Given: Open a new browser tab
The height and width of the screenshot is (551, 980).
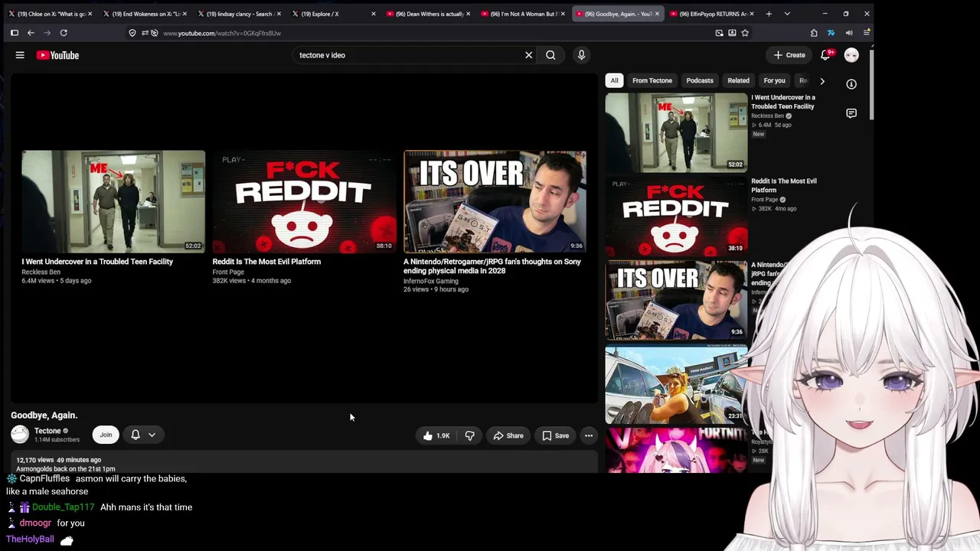Looking at the screenshot, I should 769,14.
